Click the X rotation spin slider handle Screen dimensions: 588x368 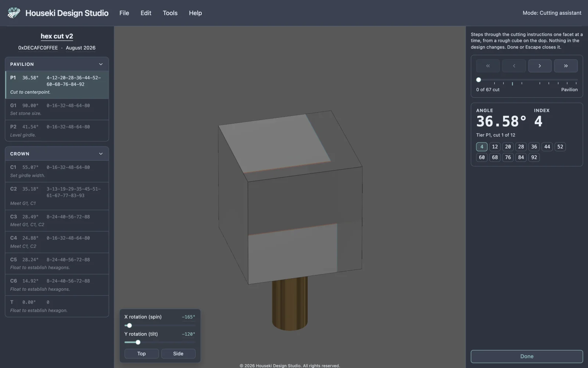pos(129,325)
